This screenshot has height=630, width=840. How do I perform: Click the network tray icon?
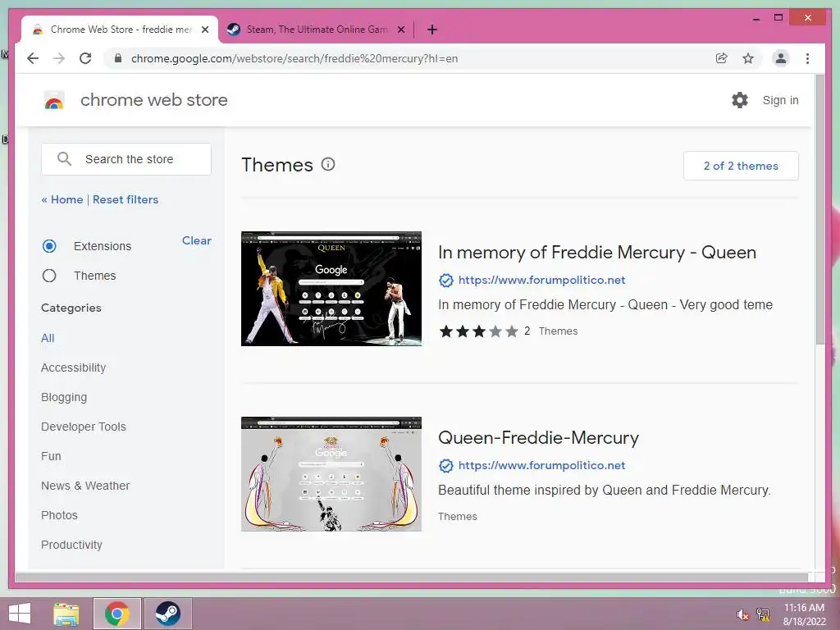pyautogui.click(x=763, y=614)
